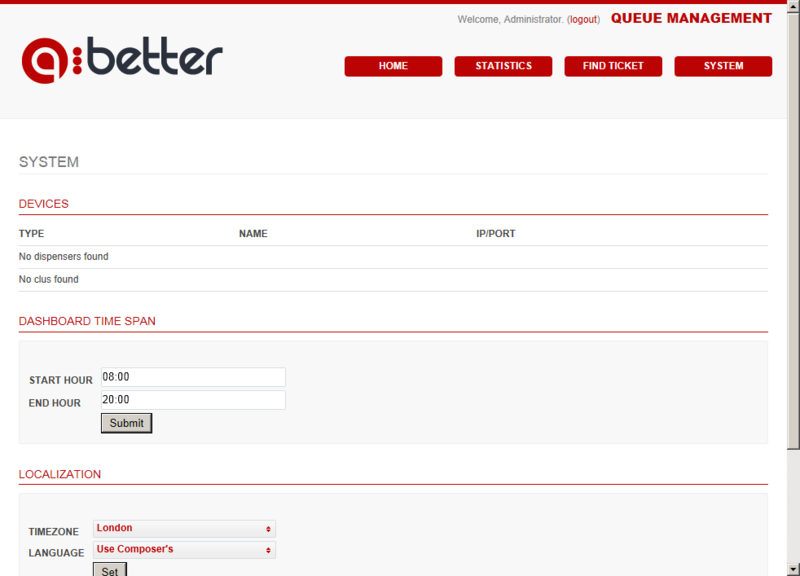Click the END HOUR label

coord(55,403)
